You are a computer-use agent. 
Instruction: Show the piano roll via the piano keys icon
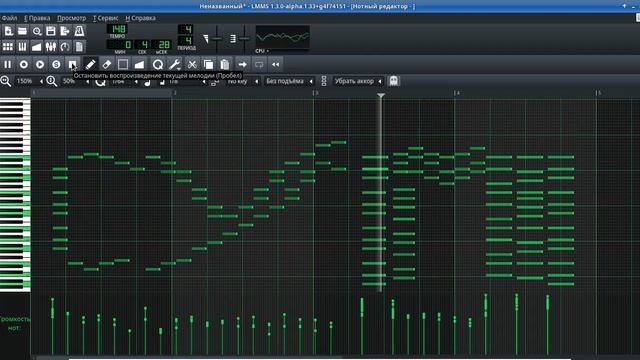pyautogui.click(x=22, y=47)
